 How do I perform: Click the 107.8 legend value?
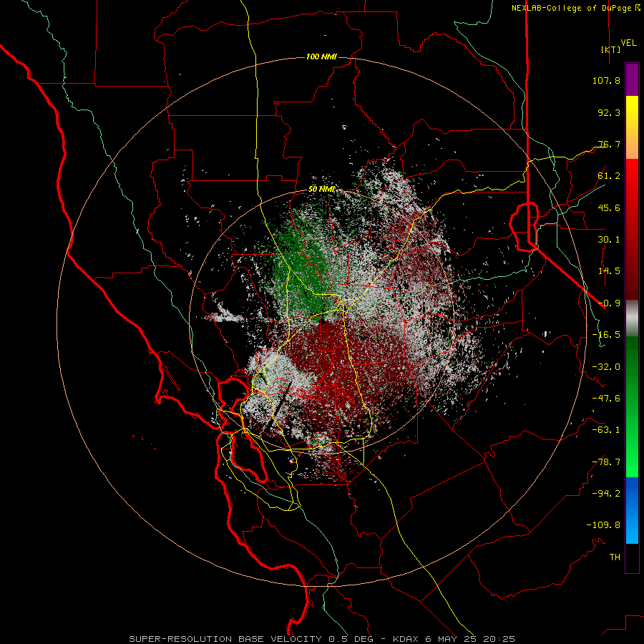click(x=606, y=80)
